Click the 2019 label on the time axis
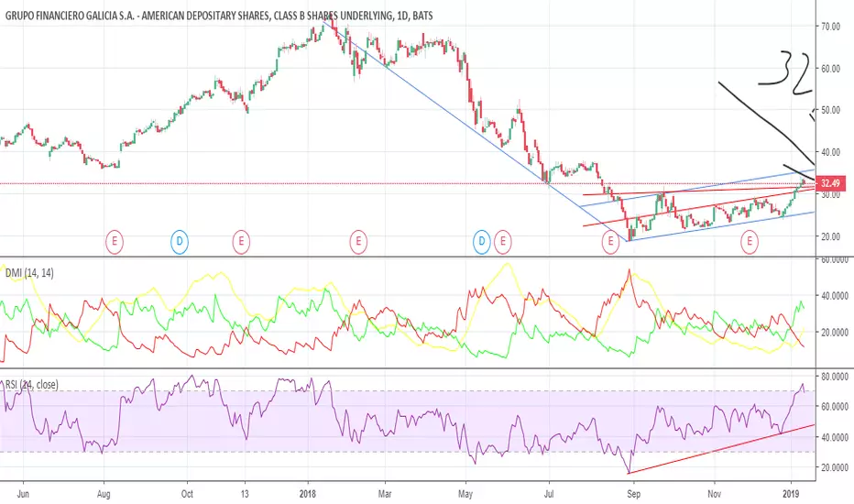Screen dimensions: 854x504 [791, 494]
